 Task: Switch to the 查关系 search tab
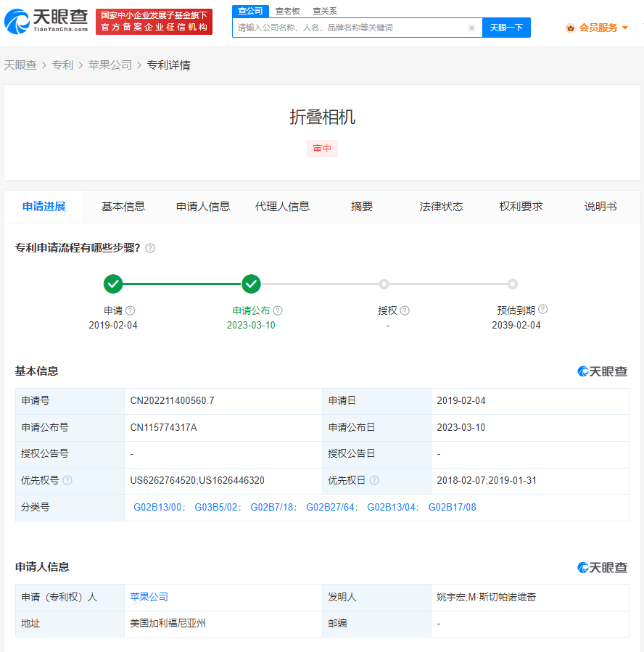[x=325, y=11]
